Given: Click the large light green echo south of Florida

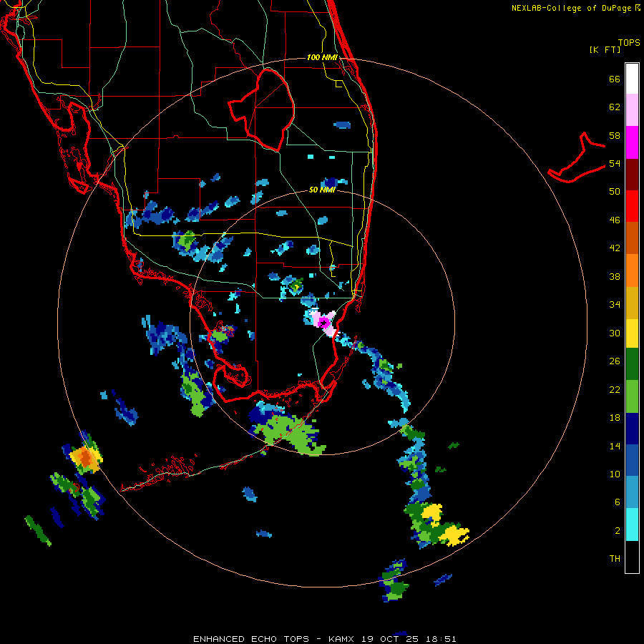Looking at the screenshot, I should 289,434.
